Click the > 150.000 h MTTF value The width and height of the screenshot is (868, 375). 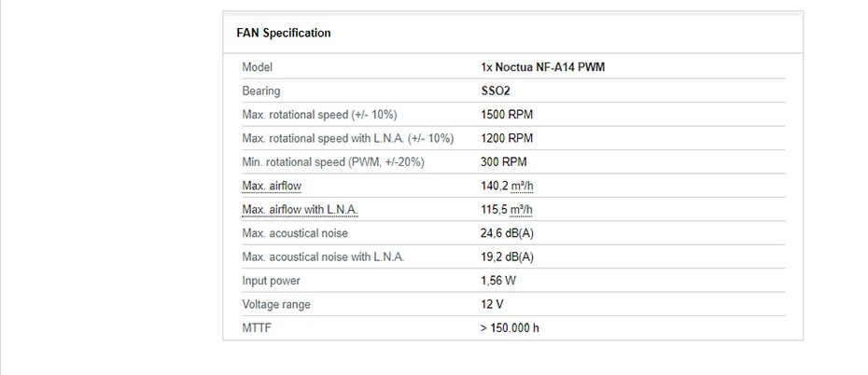(x=511, y=328)
